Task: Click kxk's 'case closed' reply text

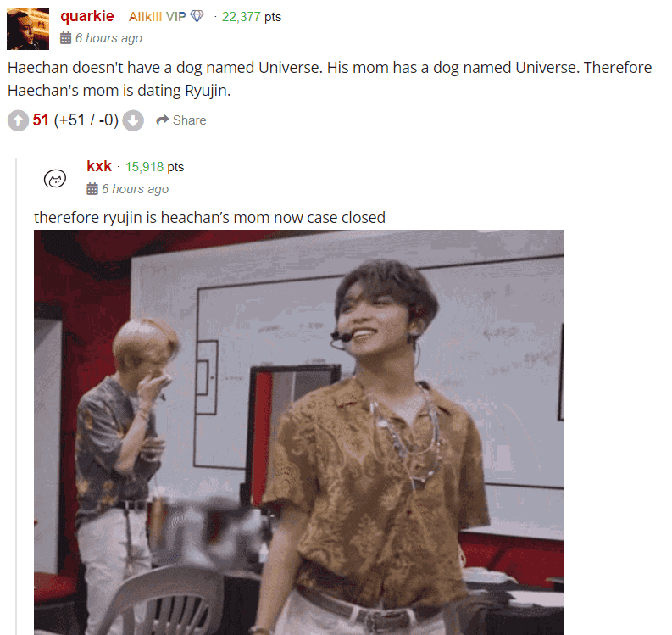Action: pyautogui.click(x=209, y=217)
